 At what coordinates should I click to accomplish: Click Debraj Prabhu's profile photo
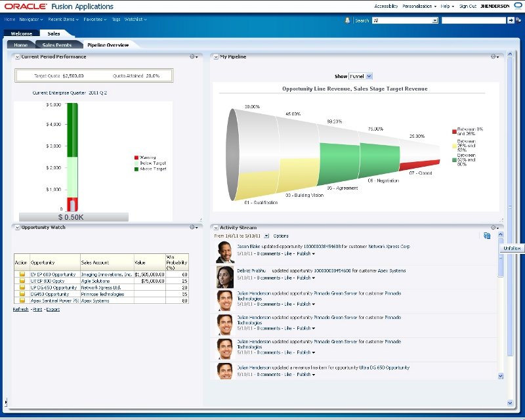click(x=224, y=277)
